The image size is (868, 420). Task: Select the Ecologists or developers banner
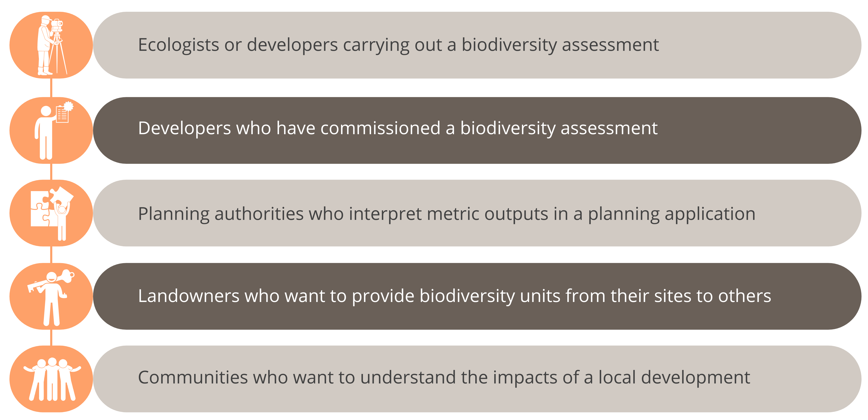[477, 45]
